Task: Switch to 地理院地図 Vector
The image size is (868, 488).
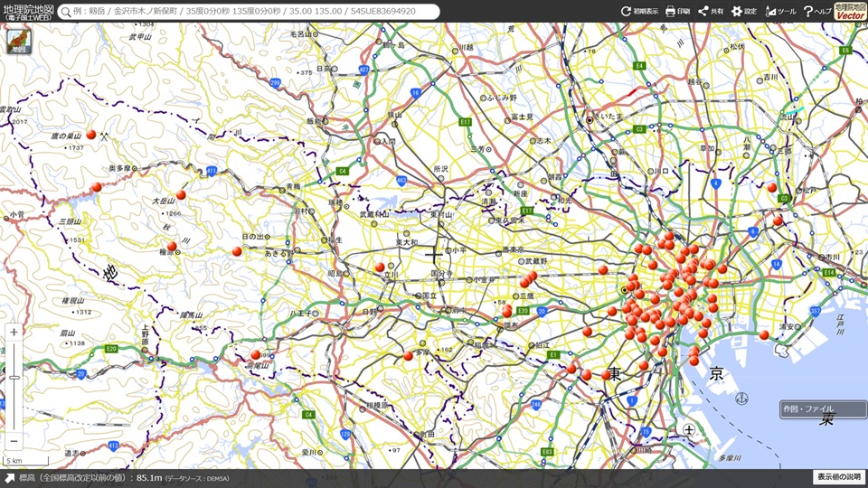Action: (850, 11)
